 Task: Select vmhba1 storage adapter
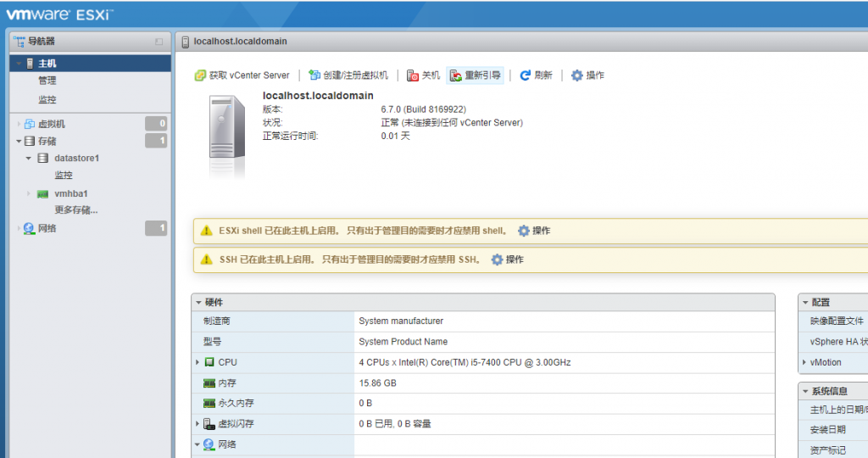71,194
